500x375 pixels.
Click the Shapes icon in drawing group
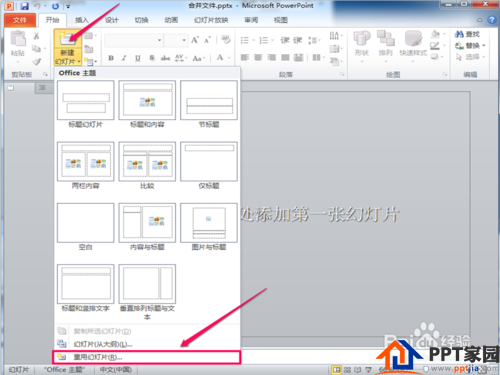[x=362, y=38]
